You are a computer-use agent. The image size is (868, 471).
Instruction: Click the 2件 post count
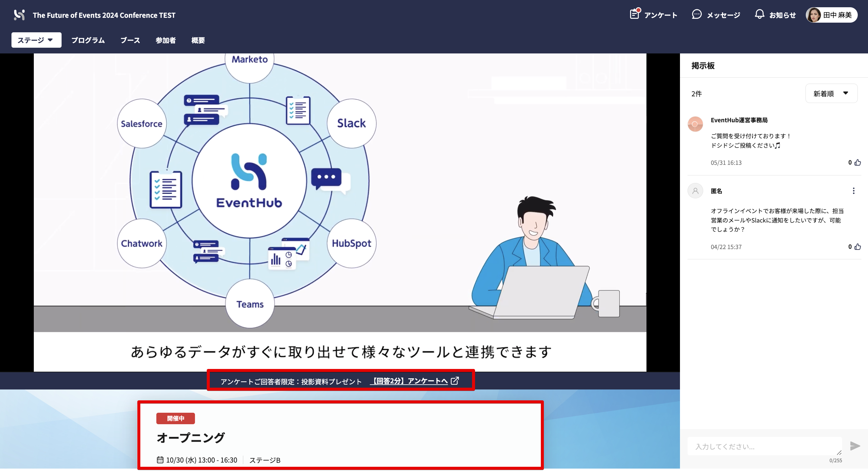697,94
